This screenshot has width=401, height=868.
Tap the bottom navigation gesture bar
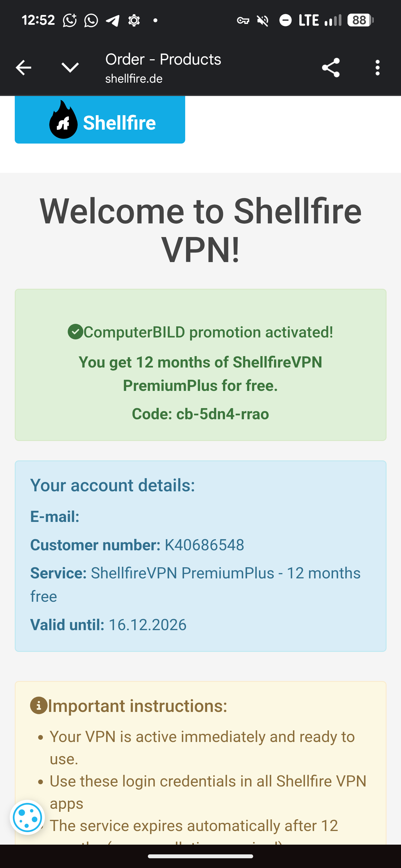pos(200,856)
